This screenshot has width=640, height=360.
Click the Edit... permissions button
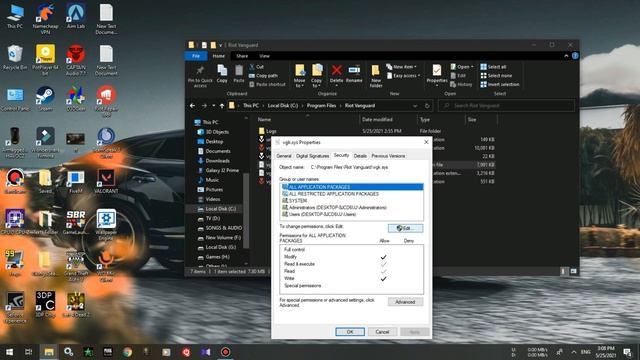405,228
